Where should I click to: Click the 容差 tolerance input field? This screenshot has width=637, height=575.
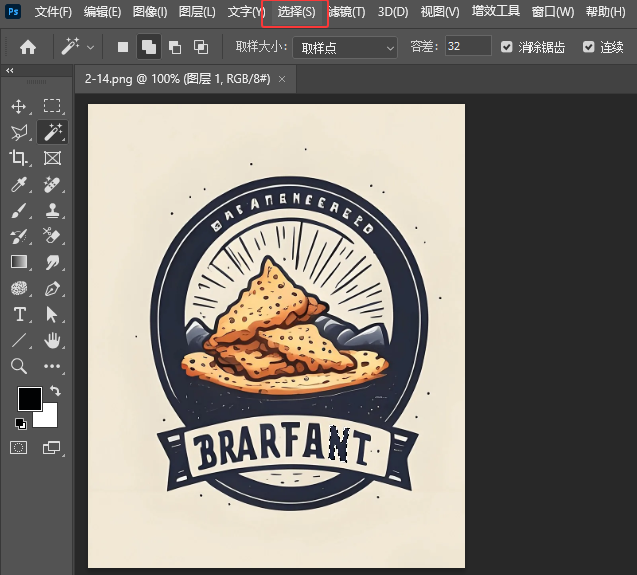pyautogui.click(x=468, y=46)
